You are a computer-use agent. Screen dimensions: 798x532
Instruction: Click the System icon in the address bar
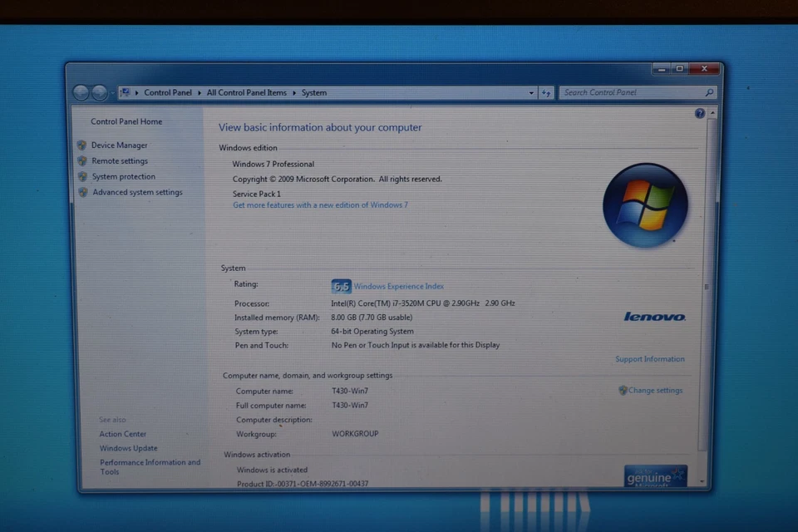pyautogui.click(x=126, y=92)
